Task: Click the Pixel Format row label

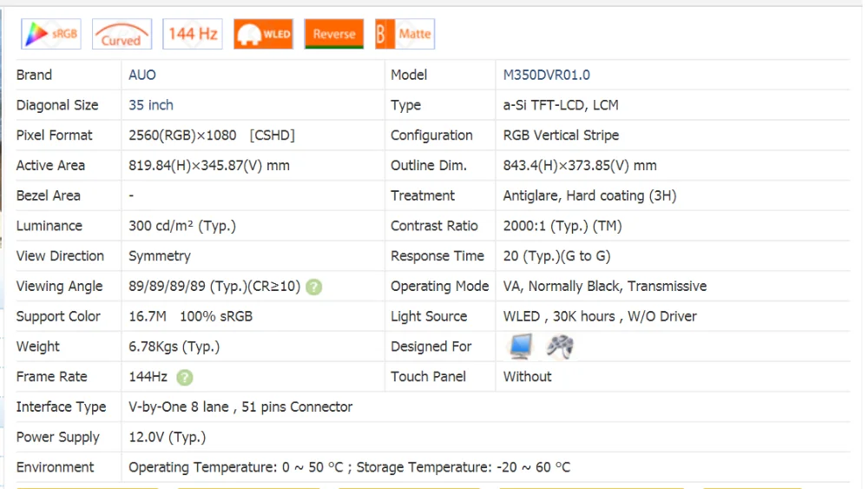Action: pyautogui.click(x=54, y=135)
